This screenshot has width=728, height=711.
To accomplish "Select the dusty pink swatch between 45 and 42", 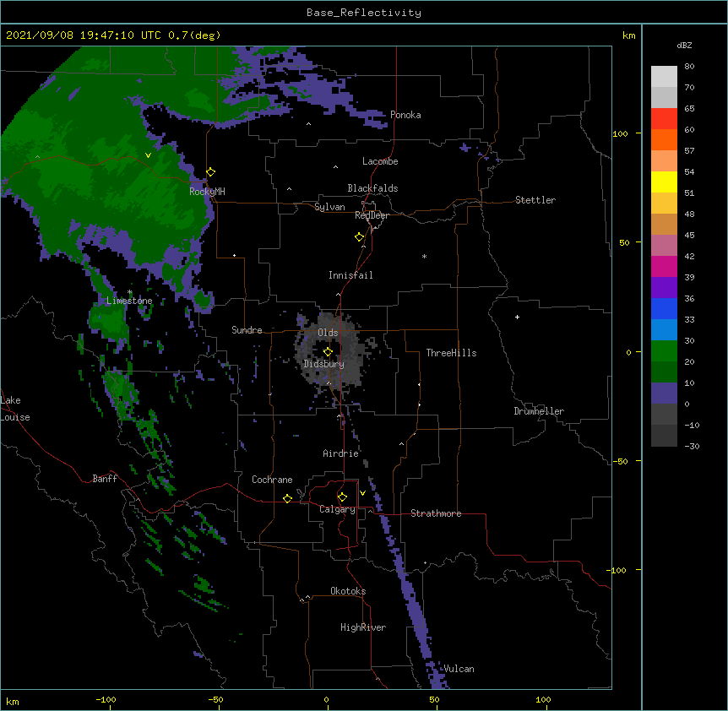I will 664,245.
